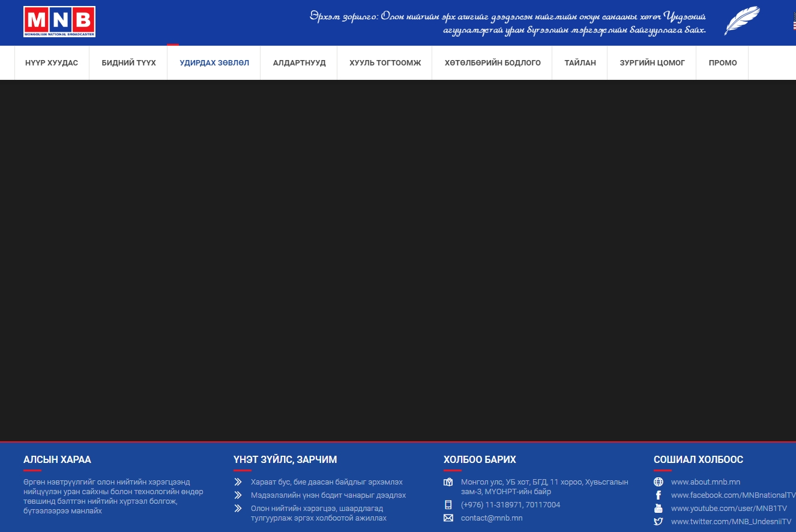Select the УДИРДАХ ЗӨВЛӨЛ menu item
The image size is (796, 532).
click(214, 62)
